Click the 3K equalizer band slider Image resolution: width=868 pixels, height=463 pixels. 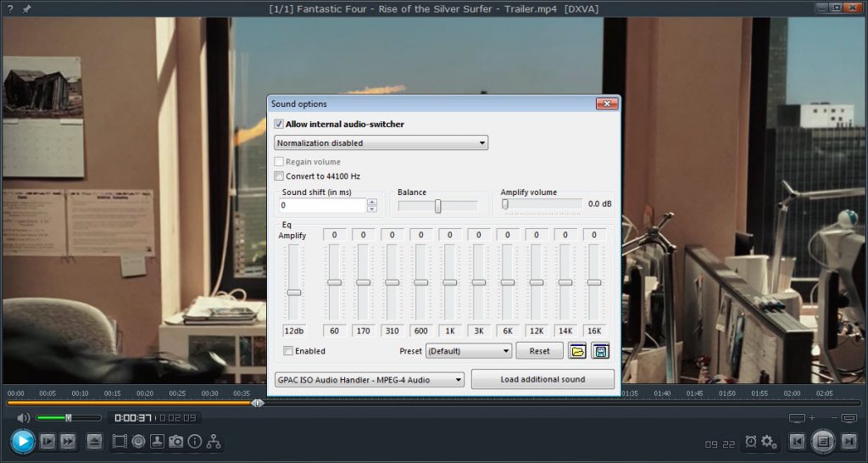[479, 282]
